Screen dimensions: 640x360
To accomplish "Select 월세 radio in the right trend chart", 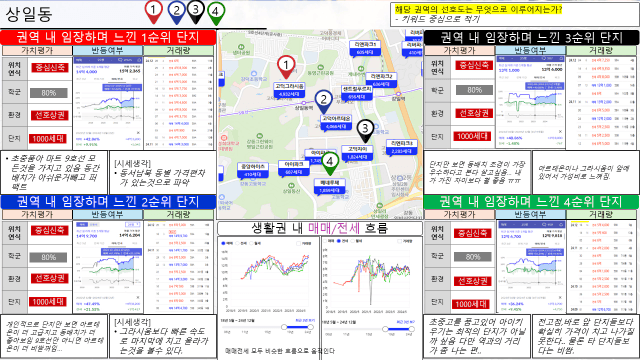I will 354,241.
